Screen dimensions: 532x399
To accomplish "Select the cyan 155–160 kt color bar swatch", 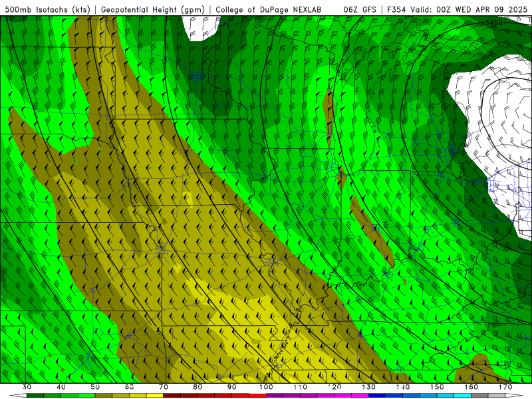I will point(462,395).
